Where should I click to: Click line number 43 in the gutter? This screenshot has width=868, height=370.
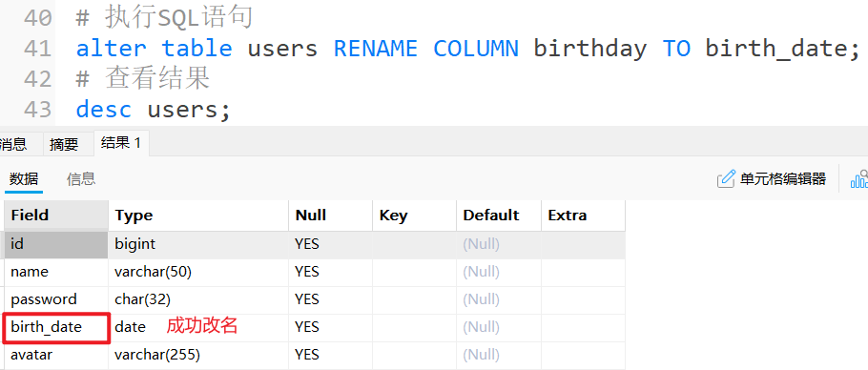pos(37,109)
